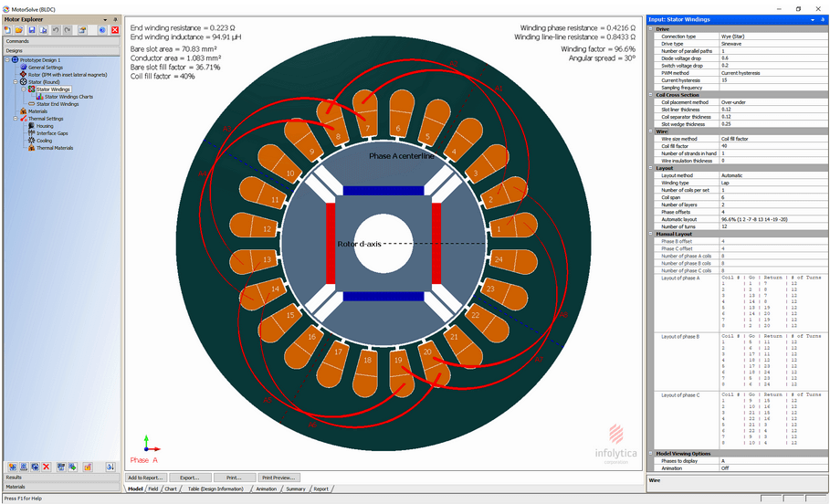The width and height of the screenshot is (830, 504).
Task: Click the red X icon in Motor Explorer toolbar
Action: 115,30
